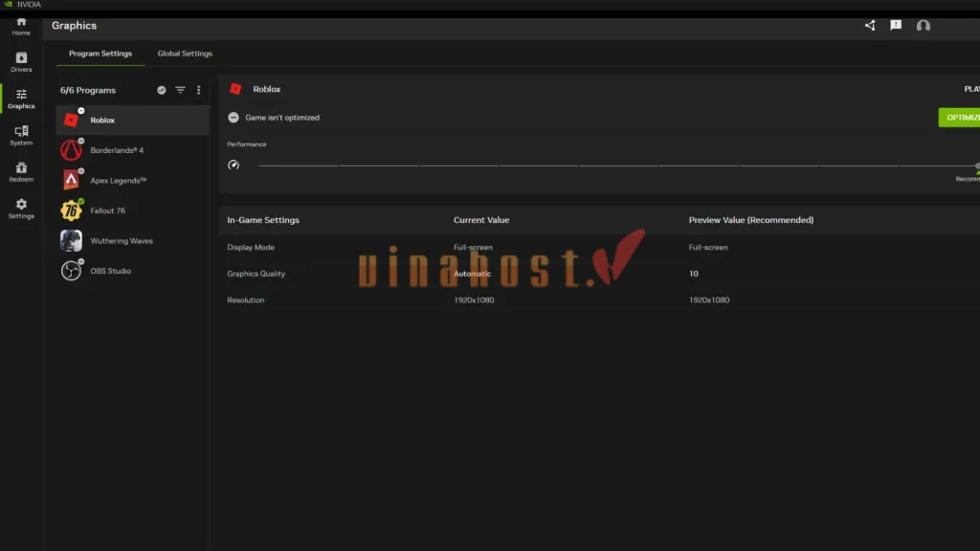Click the Play button for Roblox

(972, 89)
